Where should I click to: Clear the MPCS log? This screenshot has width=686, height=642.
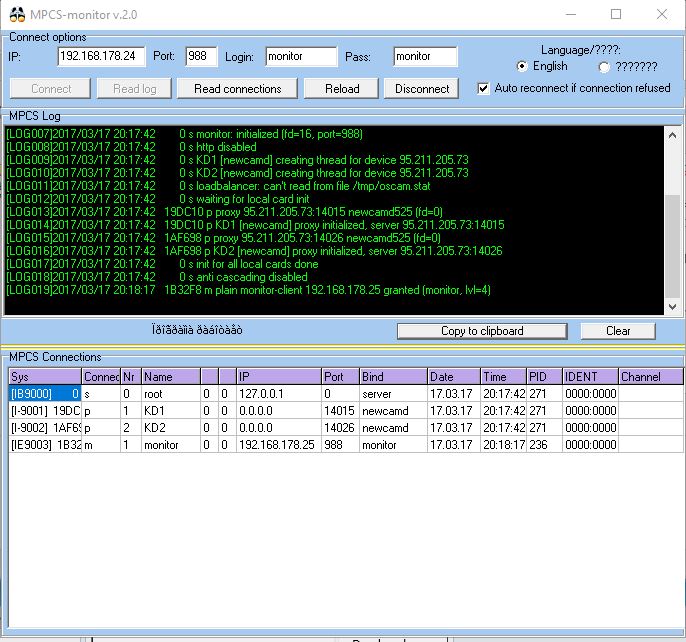click(618, 331)
